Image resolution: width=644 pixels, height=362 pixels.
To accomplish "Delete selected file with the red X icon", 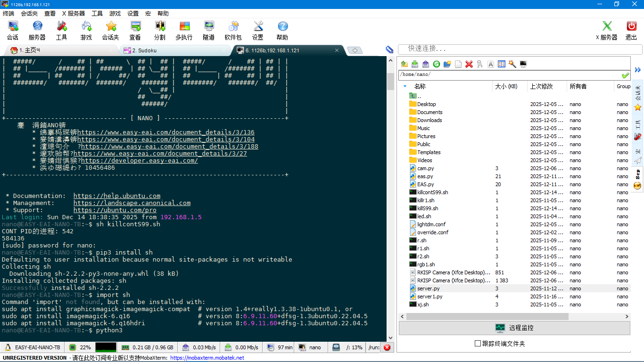I will [x=469, y=64].
